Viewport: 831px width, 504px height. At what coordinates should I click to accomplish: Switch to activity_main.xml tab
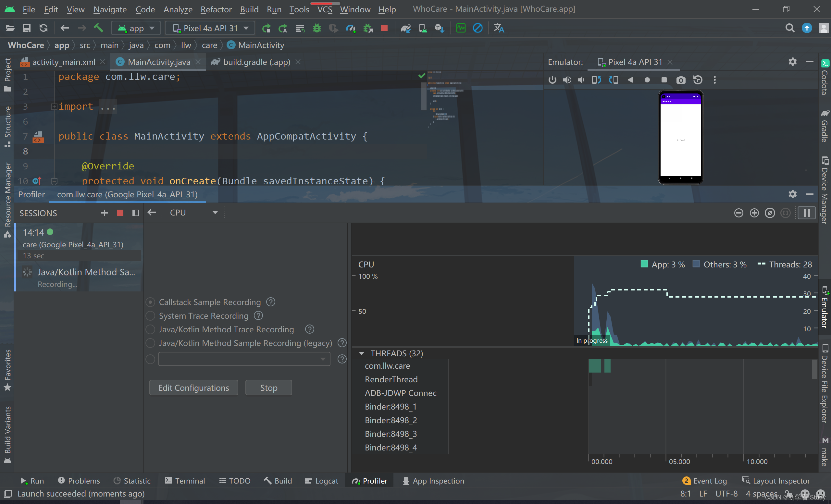pos(63,62)
